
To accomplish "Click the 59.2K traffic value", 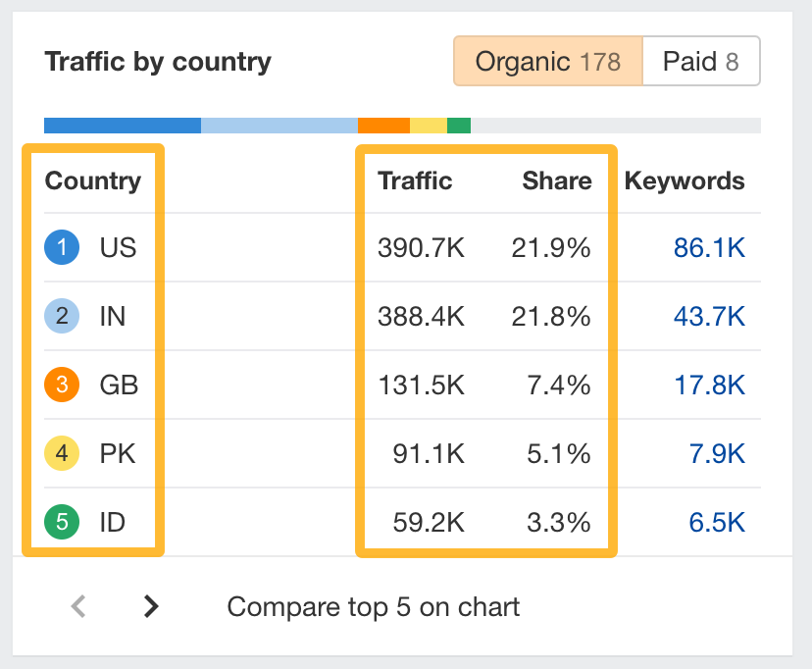I will pos(429,522).
